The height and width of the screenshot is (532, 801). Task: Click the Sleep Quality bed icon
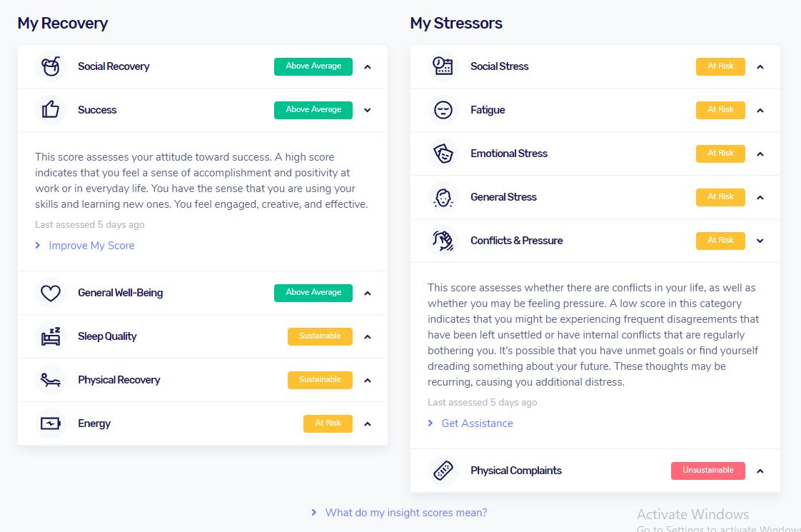click(51, 336)
